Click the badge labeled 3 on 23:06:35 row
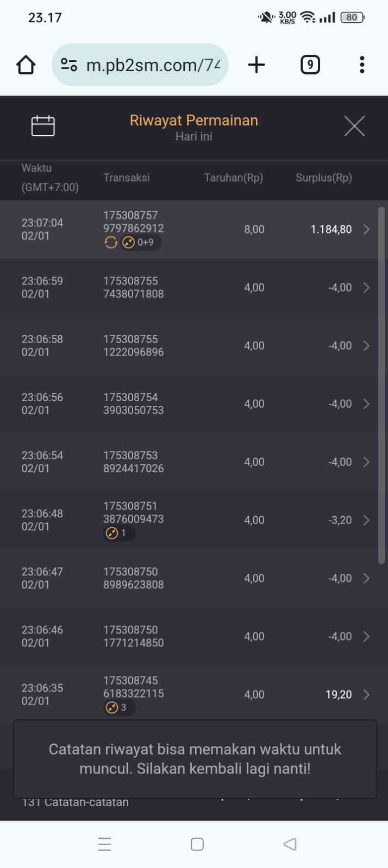This screenshot has width=388, height=868. [118, 707]
